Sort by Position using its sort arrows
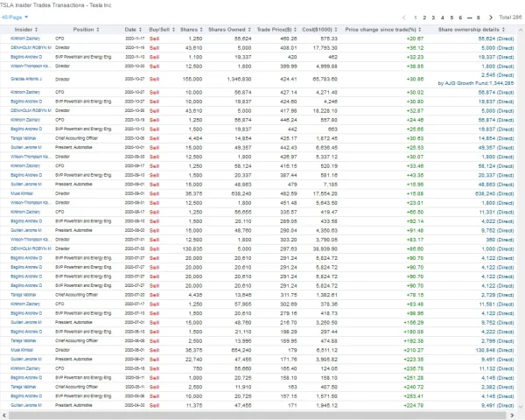Viewport: 525px width, 420px height. (x=98, y=30)
